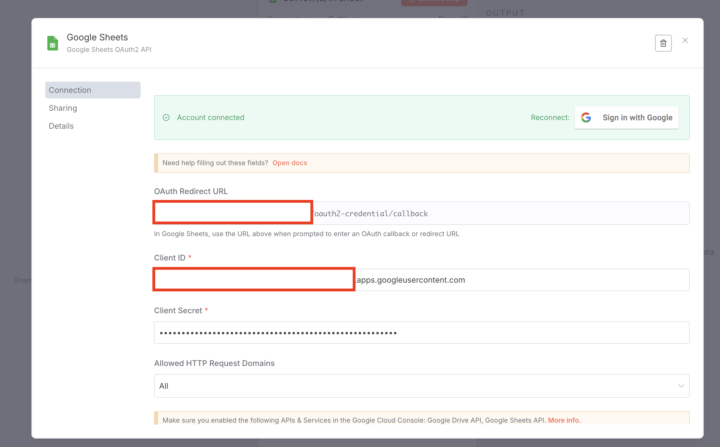Click the OAuth Redirect URL label
720x447 pixels.
tap(191, 191)
